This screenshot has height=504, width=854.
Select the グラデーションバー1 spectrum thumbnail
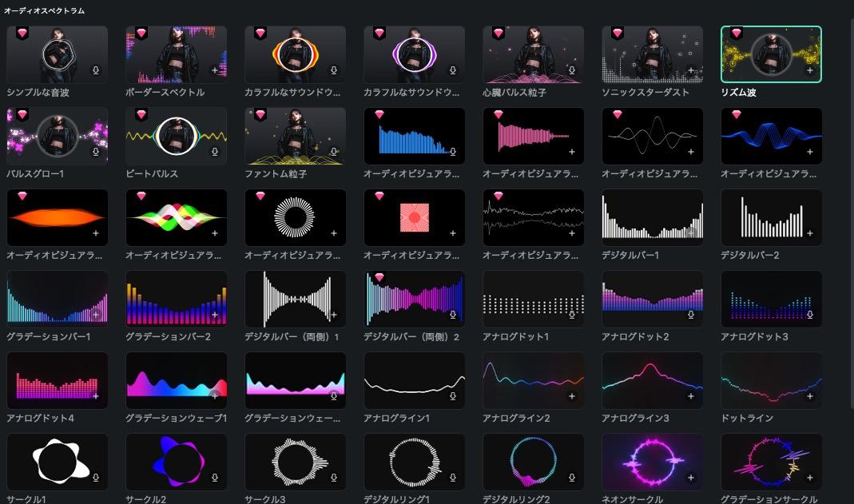coord(57,299)
